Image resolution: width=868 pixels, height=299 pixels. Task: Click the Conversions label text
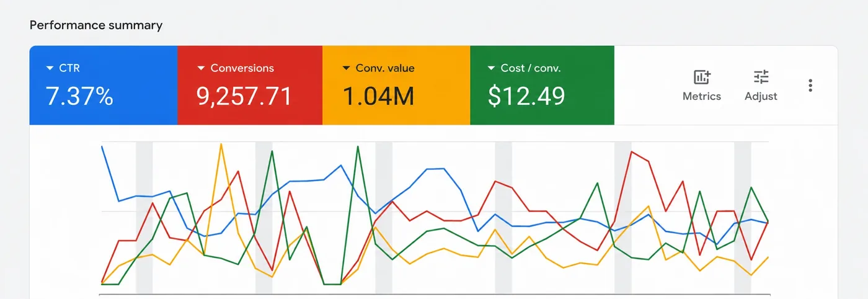pos(242,68)
